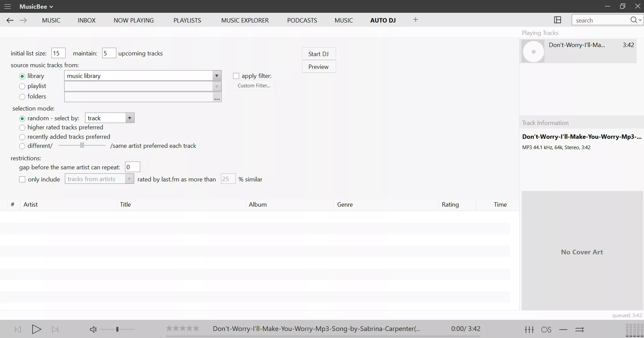Open the hamburger menu next to MusicBee

7,6
